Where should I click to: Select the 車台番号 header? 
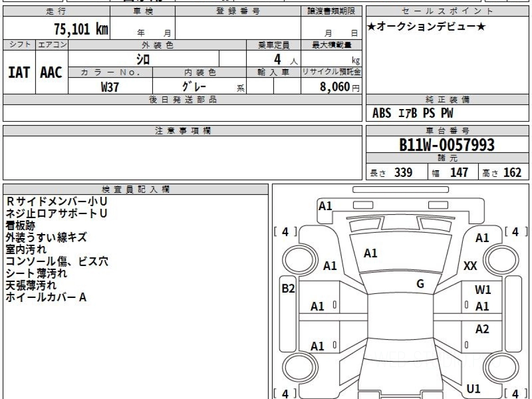448,131
